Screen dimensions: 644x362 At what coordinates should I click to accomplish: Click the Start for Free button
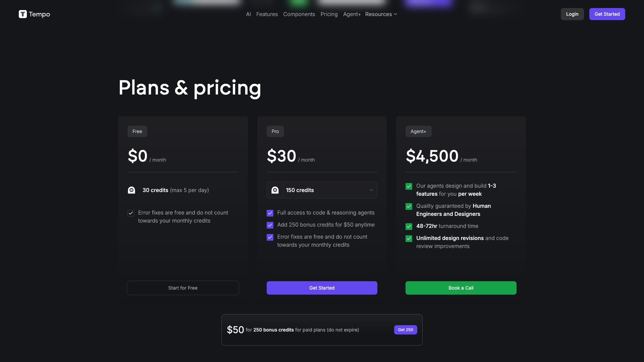click(183, 288)
